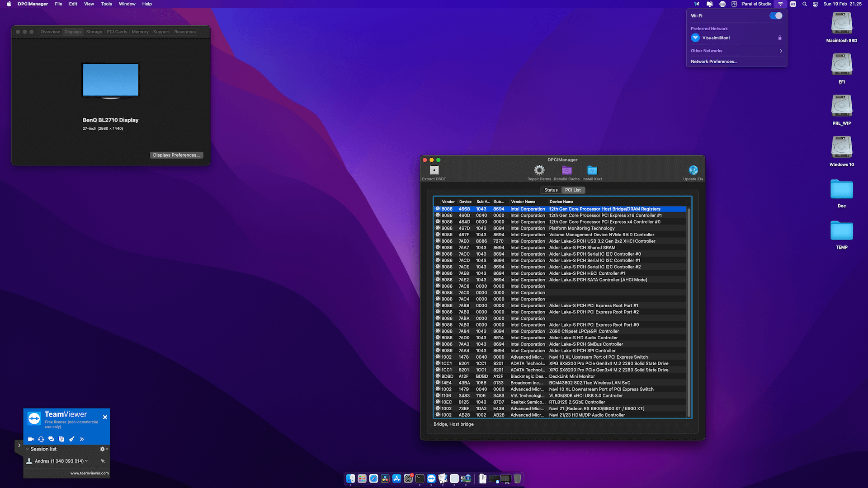Click the Displays Preferences button

[176, 155]
